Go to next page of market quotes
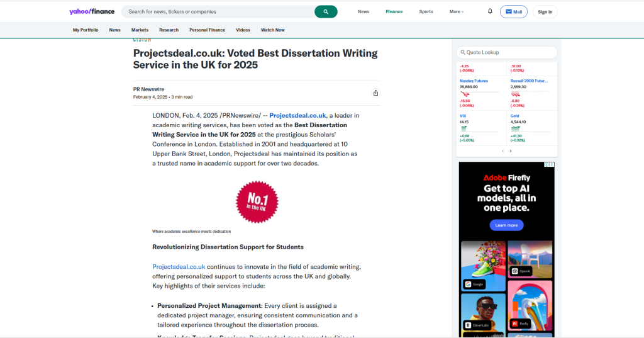Screen dimensions: 644x338 pyautogui.click(x=511, y=151)
